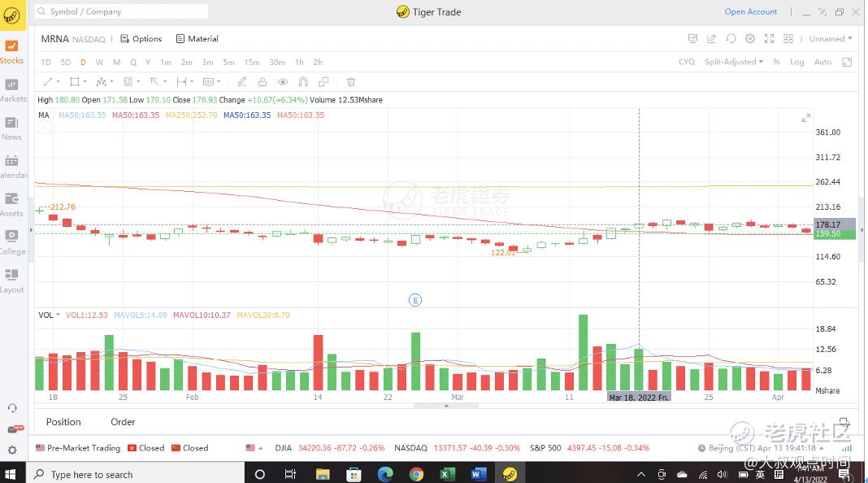The height and width of the screenshot is (483, 868).
Task: Delete drawings with the trash icon
Action: (x=351, y=82)
